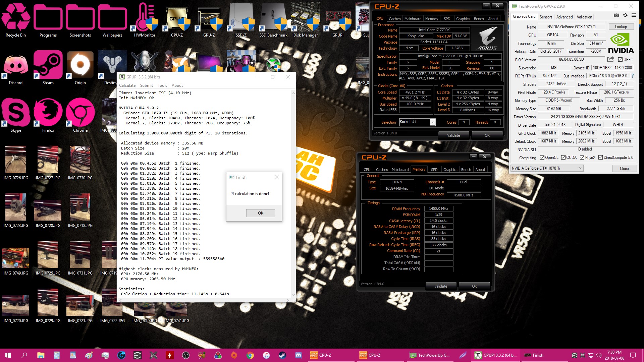644x362 pixels.
Task: Open the Screenshots folder on desktop
Action: [x=80, y=20]
